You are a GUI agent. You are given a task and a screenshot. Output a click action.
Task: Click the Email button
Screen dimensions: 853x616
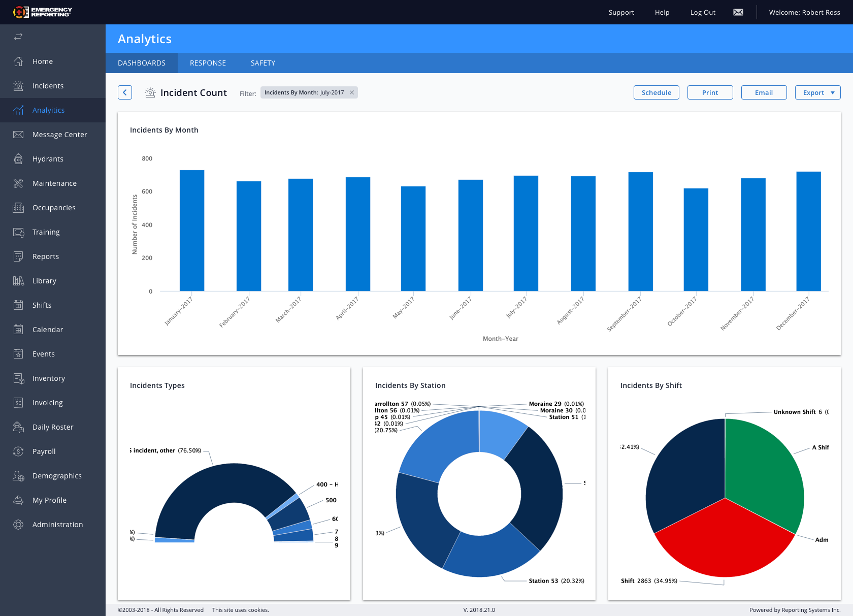(x=764, y=92)
